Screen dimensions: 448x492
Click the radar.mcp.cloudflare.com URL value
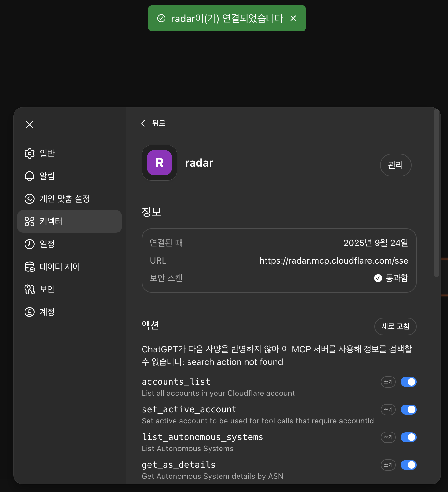coord(334,261)
